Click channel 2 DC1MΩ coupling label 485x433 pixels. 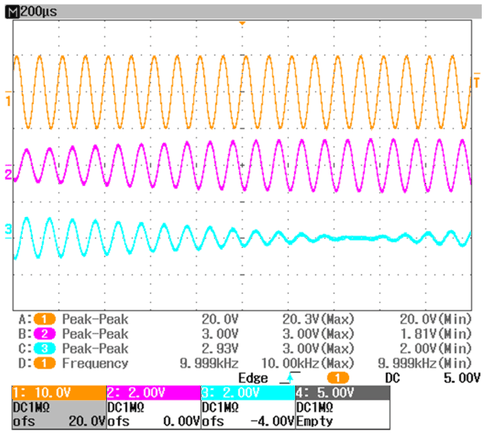(x=126, y=407)
